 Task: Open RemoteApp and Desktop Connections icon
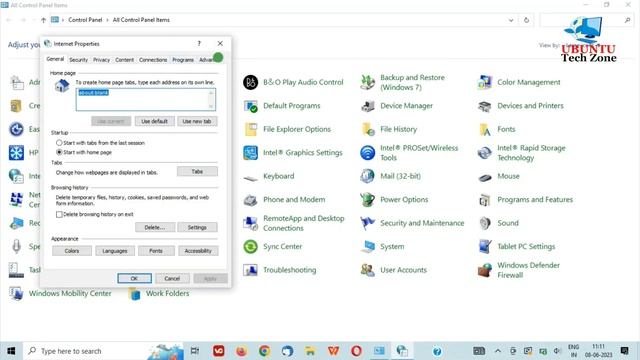point(251,223)
